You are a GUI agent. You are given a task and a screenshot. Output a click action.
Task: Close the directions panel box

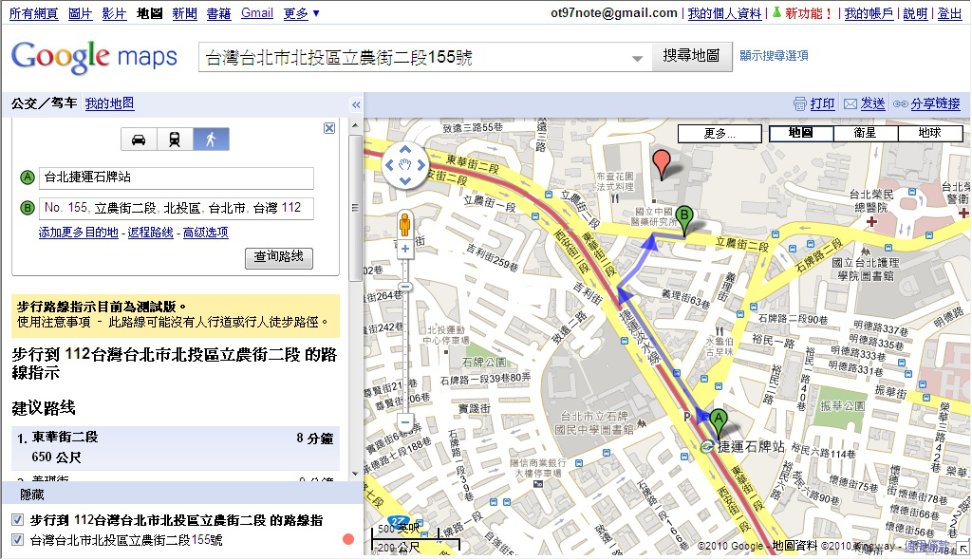329,128
